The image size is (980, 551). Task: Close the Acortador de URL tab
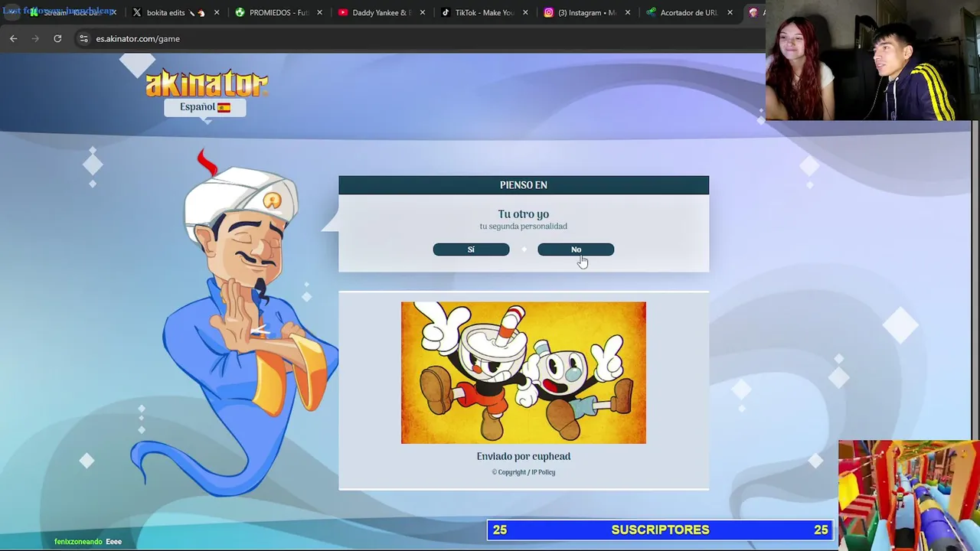pos(730,12)
